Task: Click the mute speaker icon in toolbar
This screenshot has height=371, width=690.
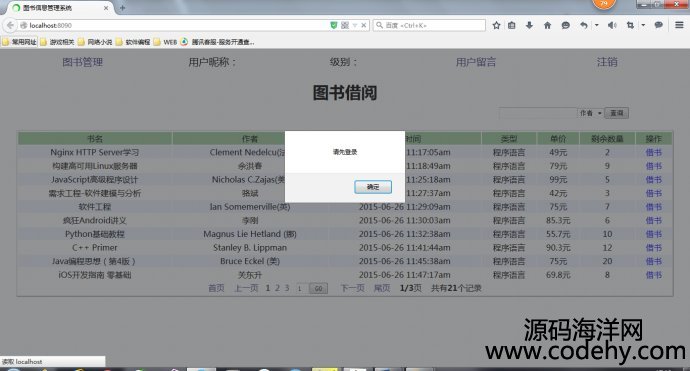Action: pos(612,26)
